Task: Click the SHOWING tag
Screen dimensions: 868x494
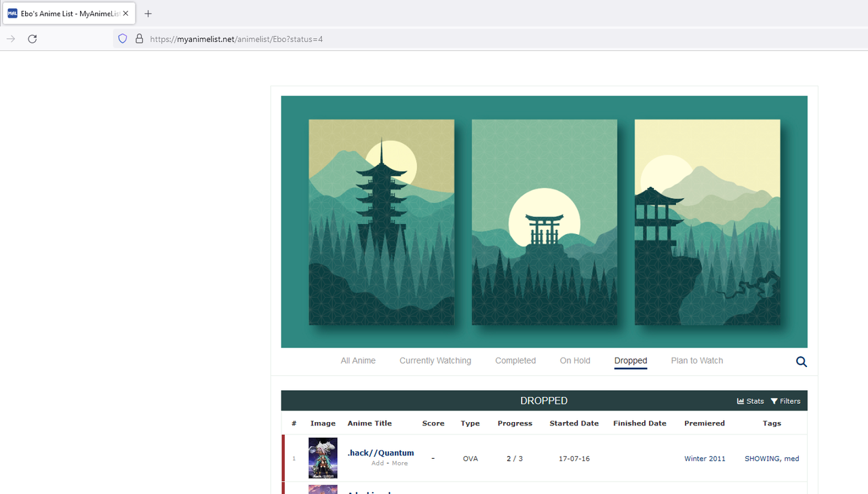Action: click(x=762, y=459)
